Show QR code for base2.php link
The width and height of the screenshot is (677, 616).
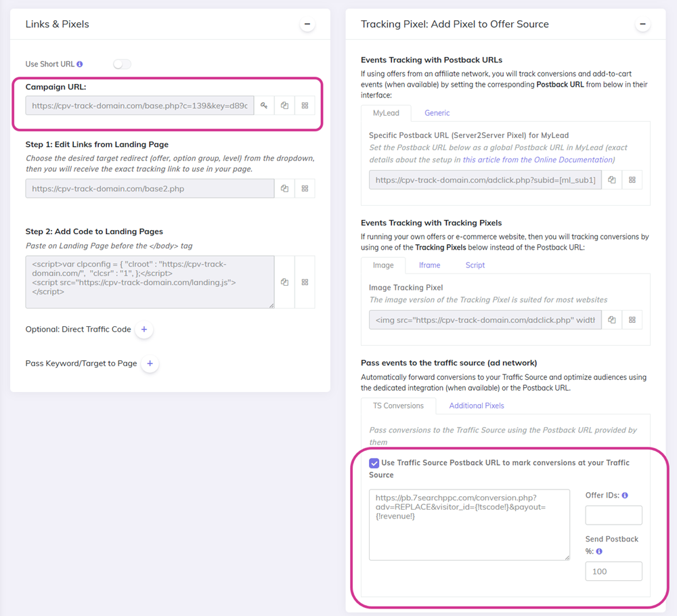coord(305,189)
